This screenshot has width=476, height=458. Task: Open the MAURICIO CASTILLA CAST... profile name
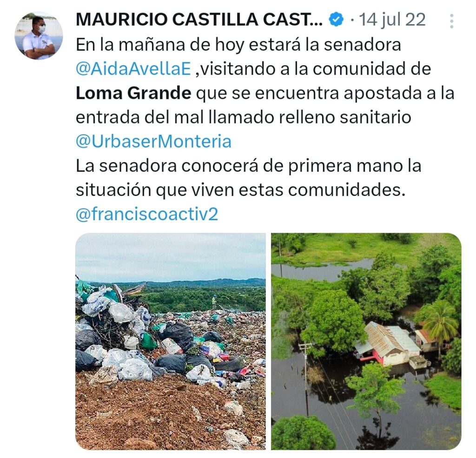(x=199, y=20)
